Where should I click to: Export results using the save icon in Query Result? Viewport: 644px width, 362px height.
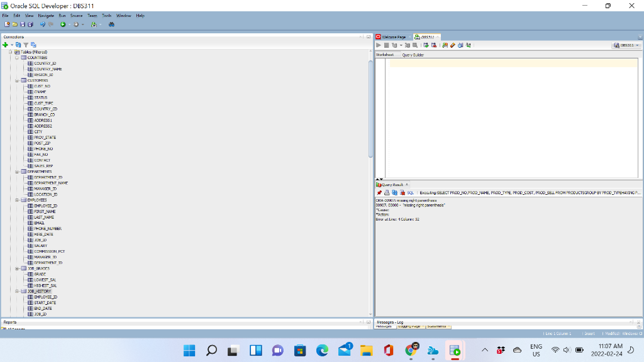pos(386,192)
